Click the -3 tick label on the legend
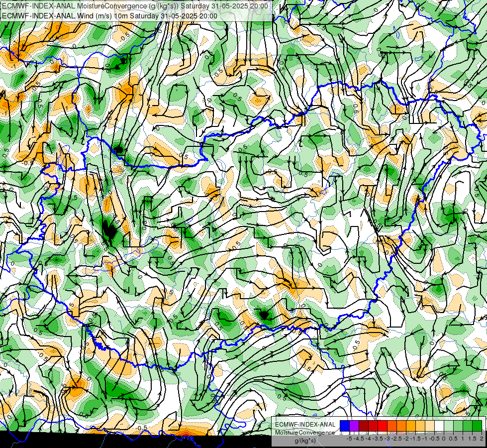 [x=388, y=439]
